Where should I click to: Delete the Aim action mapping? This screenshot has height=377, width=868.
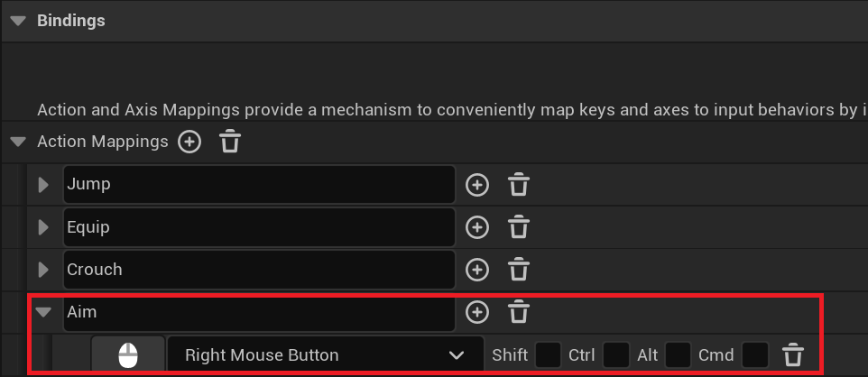coord(518,312)
